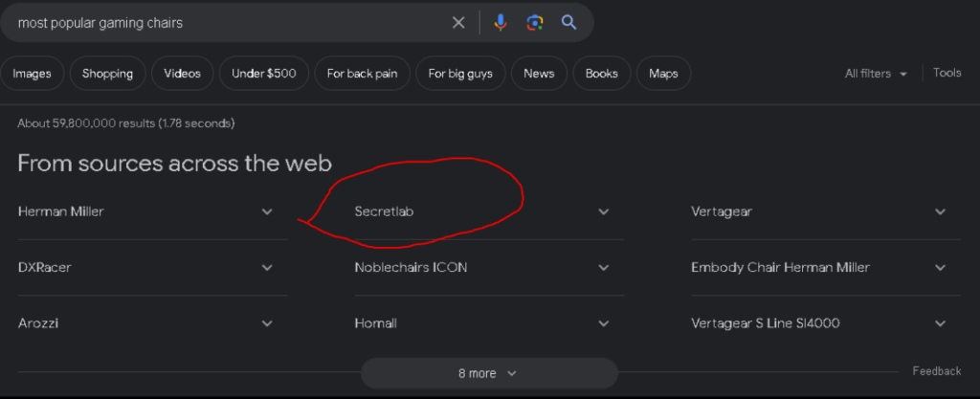
Task: Expand the Secretlab entry chevron
Action: (603, 211)
